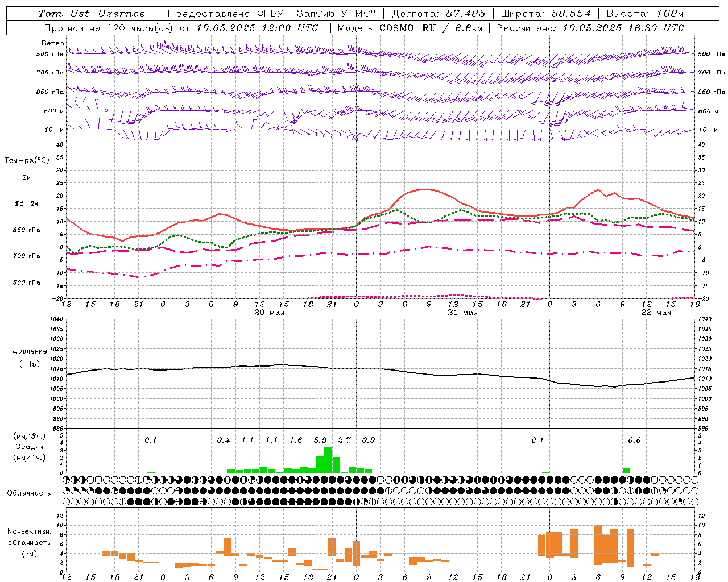Image resolution: width=728 pixels, height=582 pixels.
Task: Click the latitude value Широта: 58.554
Action: (546, 14)
